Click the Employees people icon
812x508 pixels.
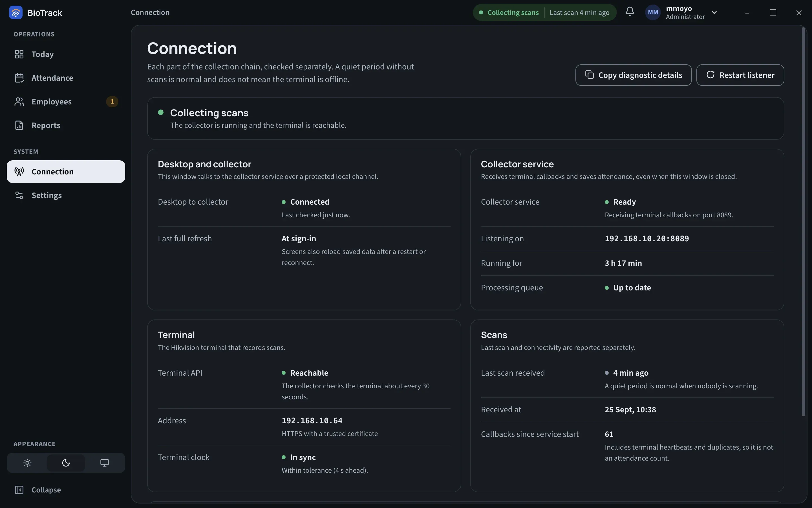tap(19, 102)
